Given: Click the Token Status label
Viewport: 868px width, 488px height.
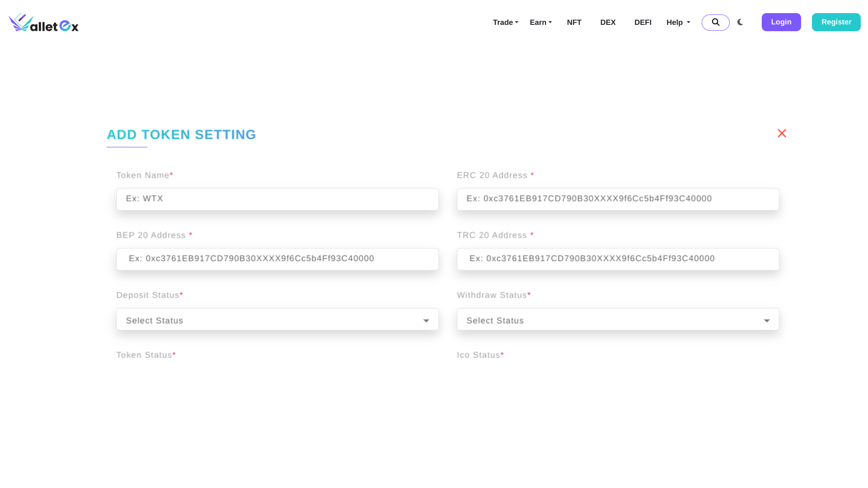Looking at the screenshot, I should [146, 355].
